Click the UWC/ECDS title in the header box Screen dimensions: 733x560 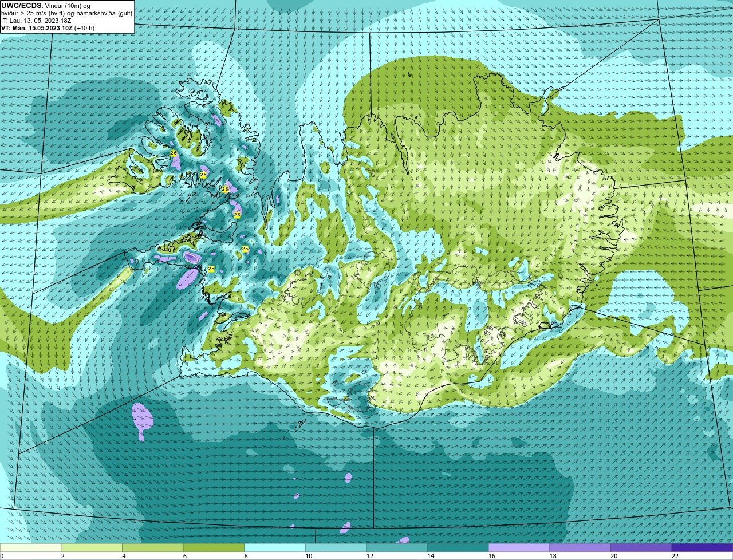tap(21, 6)
